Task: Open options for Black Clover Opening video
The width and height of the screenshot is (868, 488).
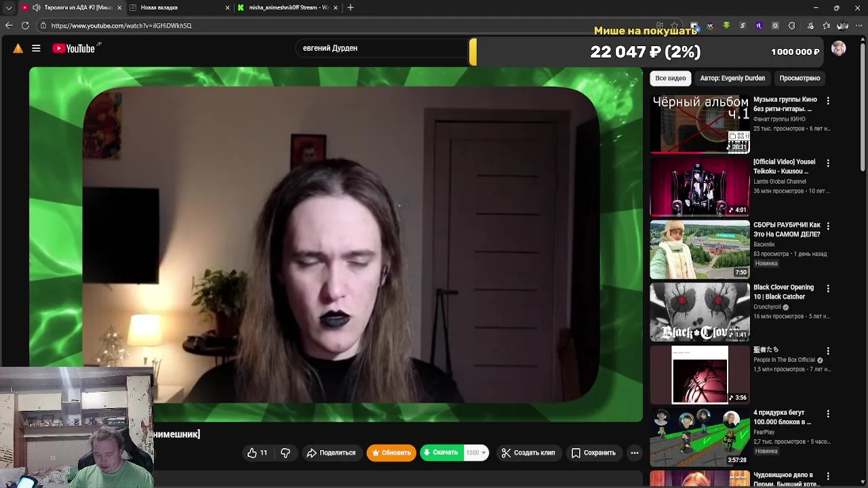Action: pyautogui.click(x=828, y=288)
